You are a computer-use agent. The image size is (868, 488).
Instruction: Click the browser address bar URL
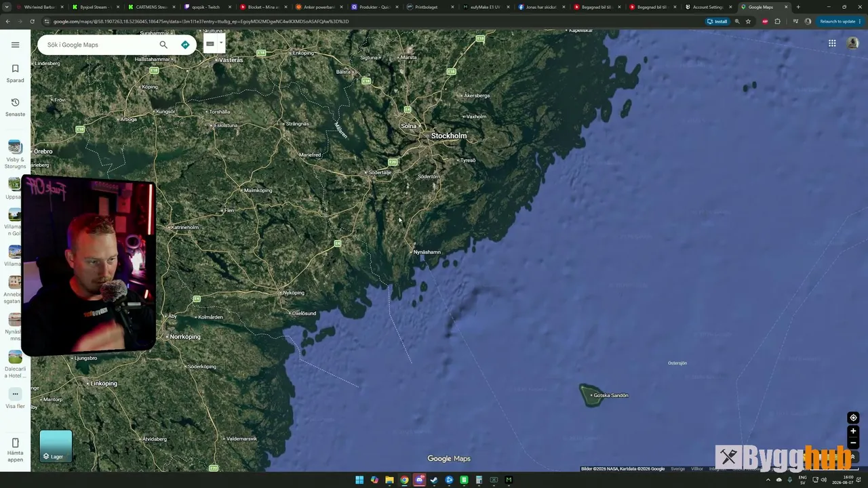click(x=201, y=21)
